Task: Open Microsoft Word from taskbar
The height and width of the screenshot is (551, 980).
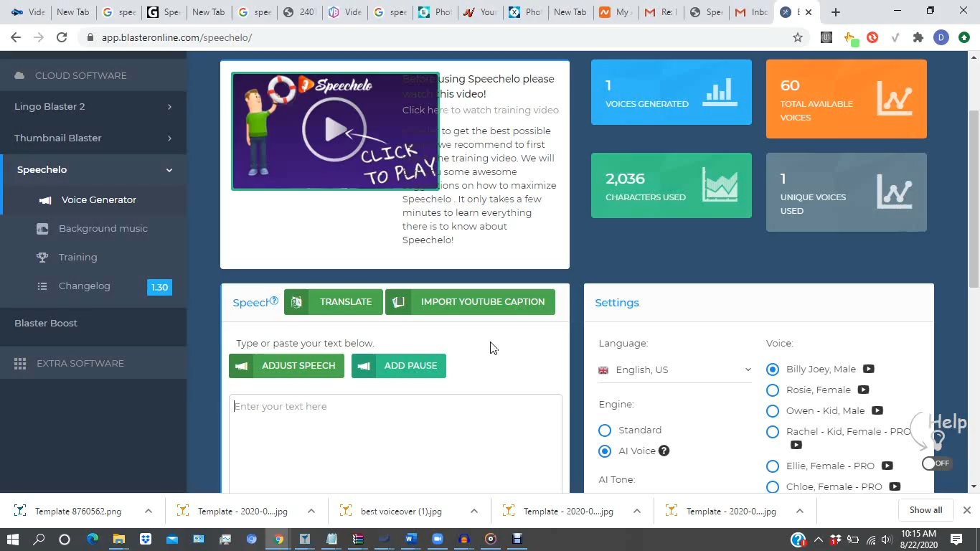Action: (410, 539)
